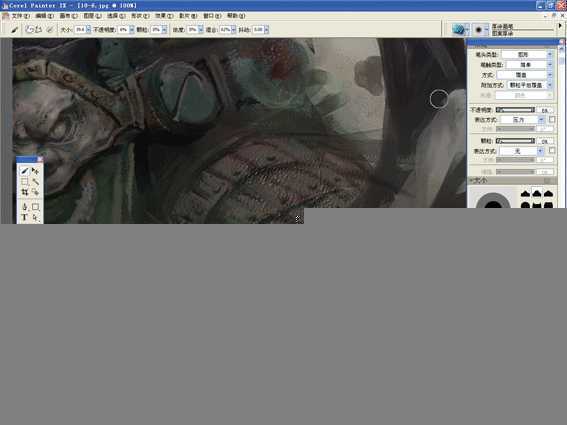
Task: Open the brush category picker icon
Action: (458, 29)
